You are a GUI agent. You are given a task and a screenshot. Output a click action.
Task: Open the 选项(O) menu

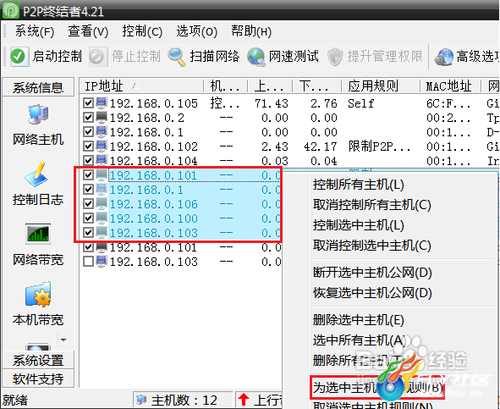197,32
